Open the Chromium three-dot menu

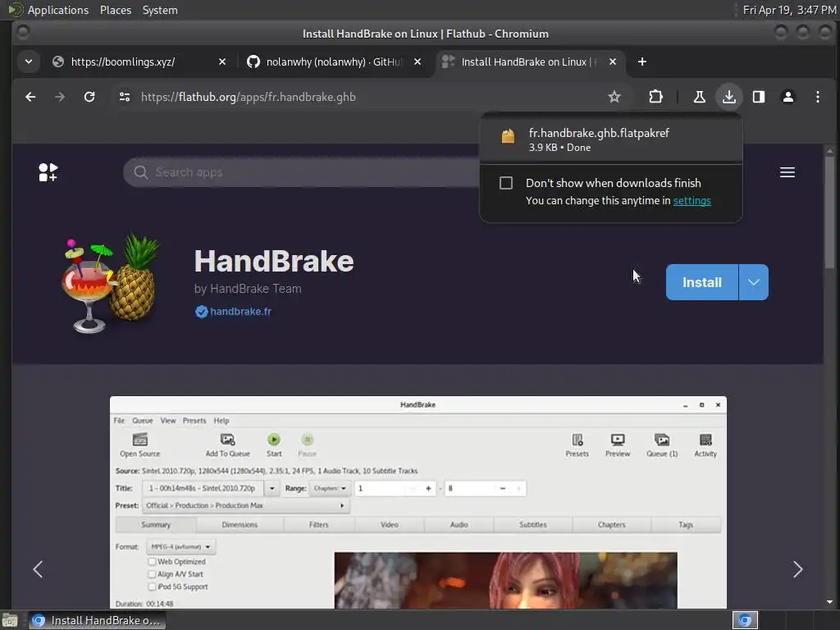[x=818, y=97]
